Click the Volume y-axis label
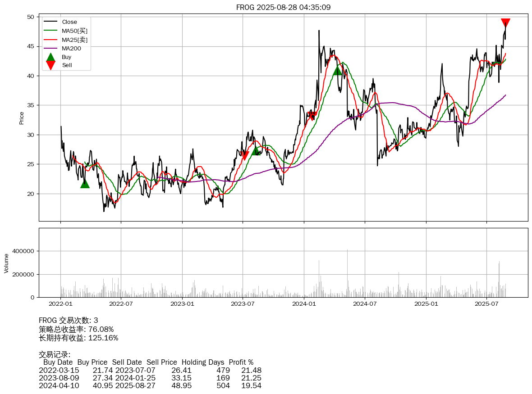The height and width of the screenshot is (394, 532). pos(6,263)
